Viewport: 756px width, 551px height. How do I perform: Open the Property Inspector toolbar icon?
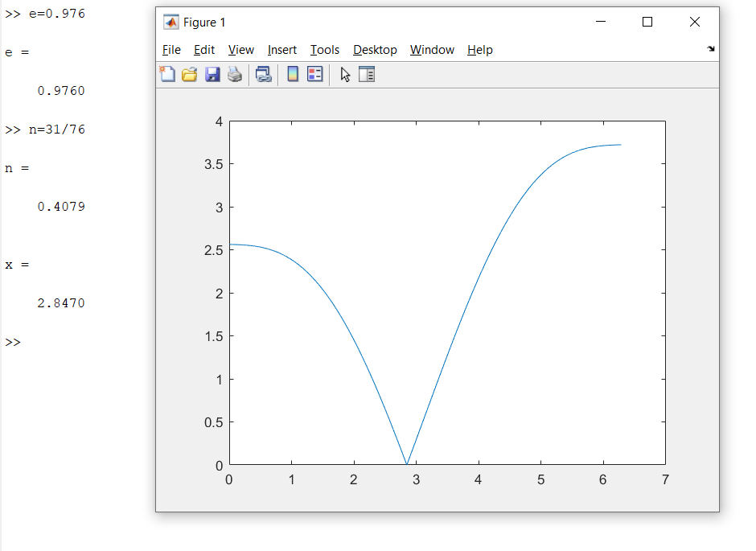pyautogui.click(x=367, y=74)
